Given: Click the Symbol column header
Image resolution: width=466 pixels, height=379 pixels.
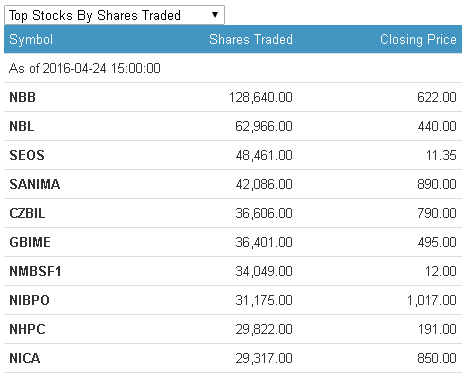Looking at the screenshot, I should coord(31,39).
